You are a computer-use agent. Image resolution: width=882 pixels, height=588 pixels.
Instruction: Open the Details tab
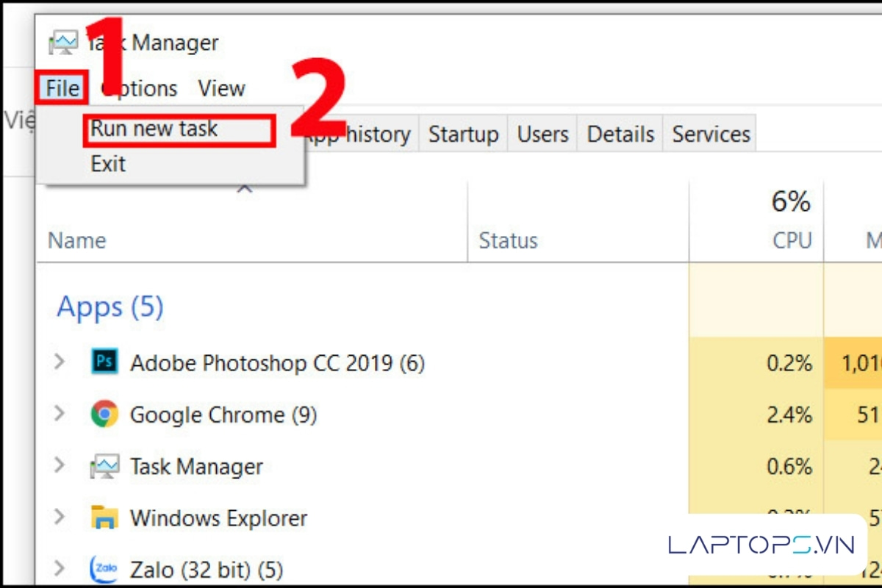point(620,135)
